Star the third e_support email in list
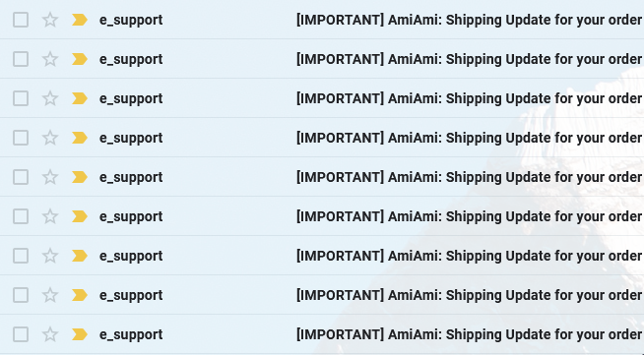The width and height of the screenshot is (644, 355). click(50, 98)
